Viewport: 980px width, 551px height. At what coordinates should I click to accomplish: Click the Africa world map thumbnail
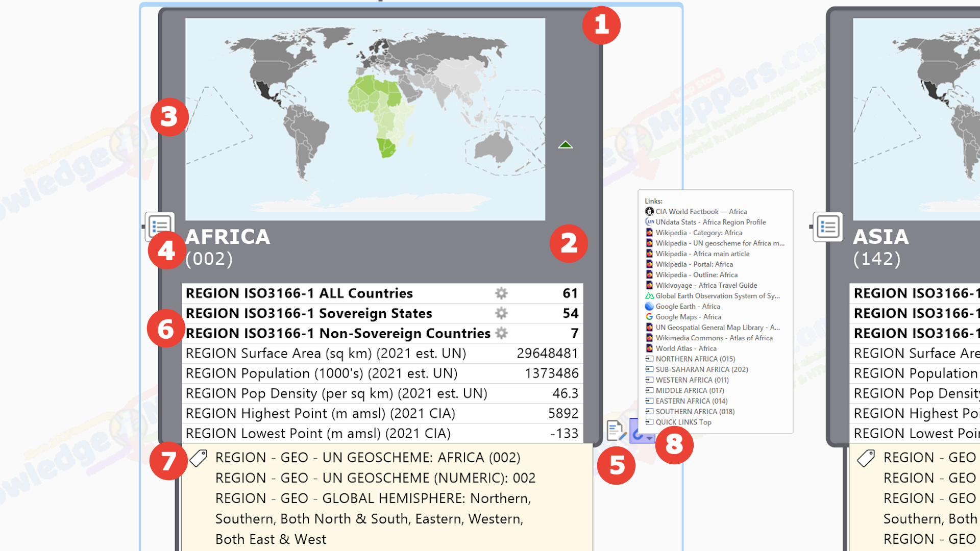pyautogui.click(x=365, y=119)
